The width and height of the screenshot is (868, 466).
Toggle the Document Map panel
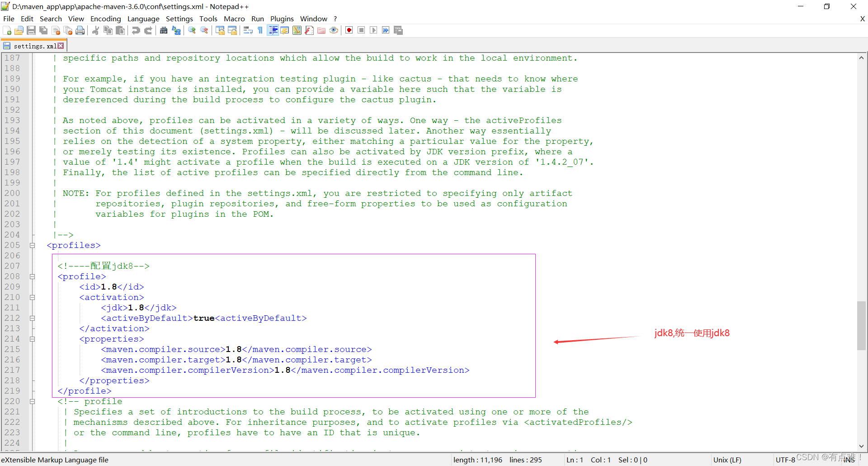[297, 30]
